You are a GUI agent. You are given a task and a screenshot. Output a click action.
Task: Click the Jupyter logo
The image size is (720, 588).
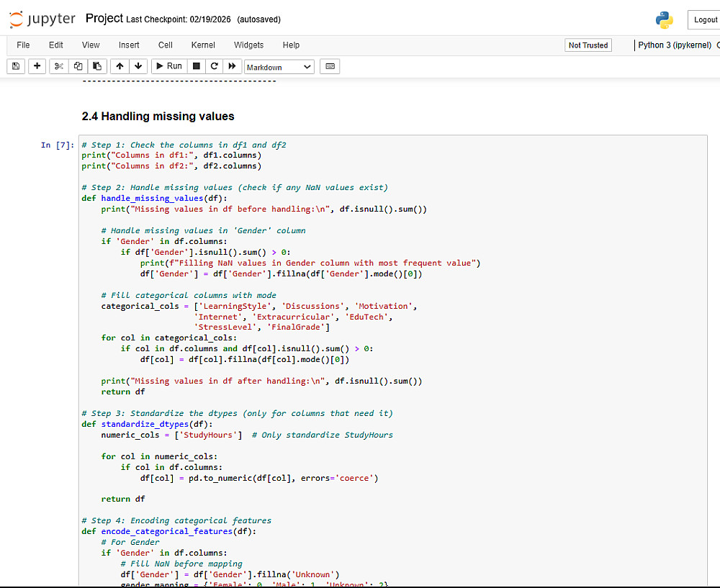pos(42,19)
